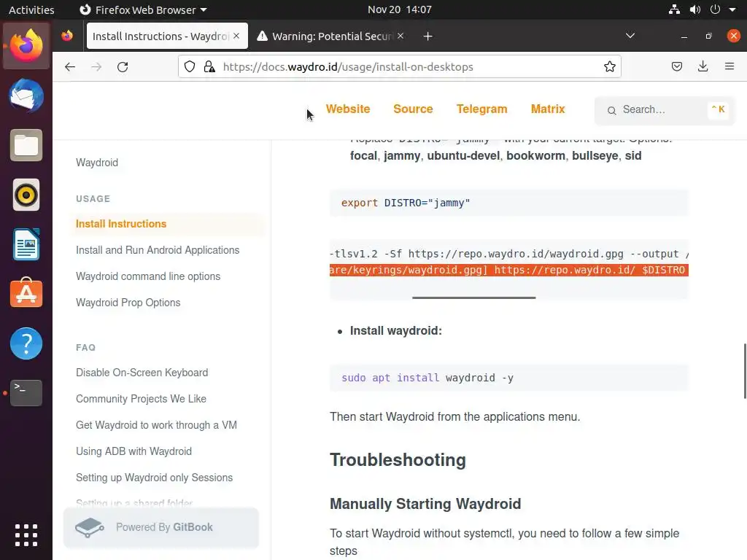Click the sudo apt install waydroid code
Viewport: 747px width, 560px height.
(x=508, y=378)
